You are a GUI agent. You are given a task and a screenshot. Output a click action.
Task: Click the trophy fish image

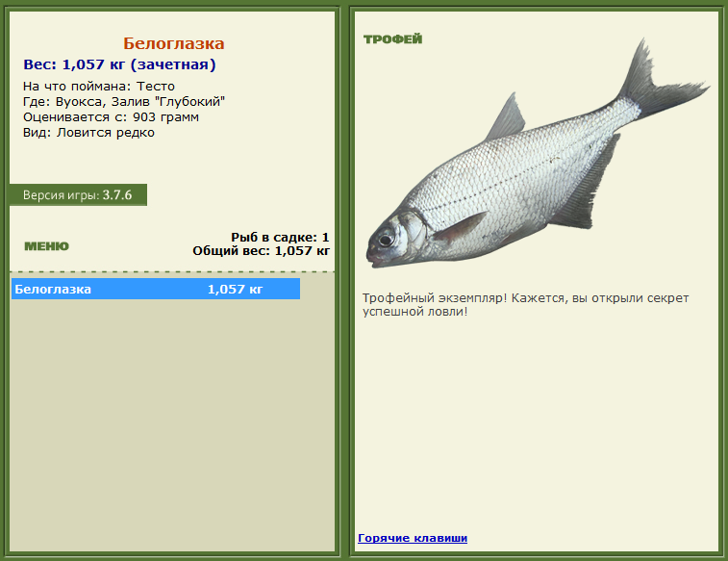click(538, 154)
